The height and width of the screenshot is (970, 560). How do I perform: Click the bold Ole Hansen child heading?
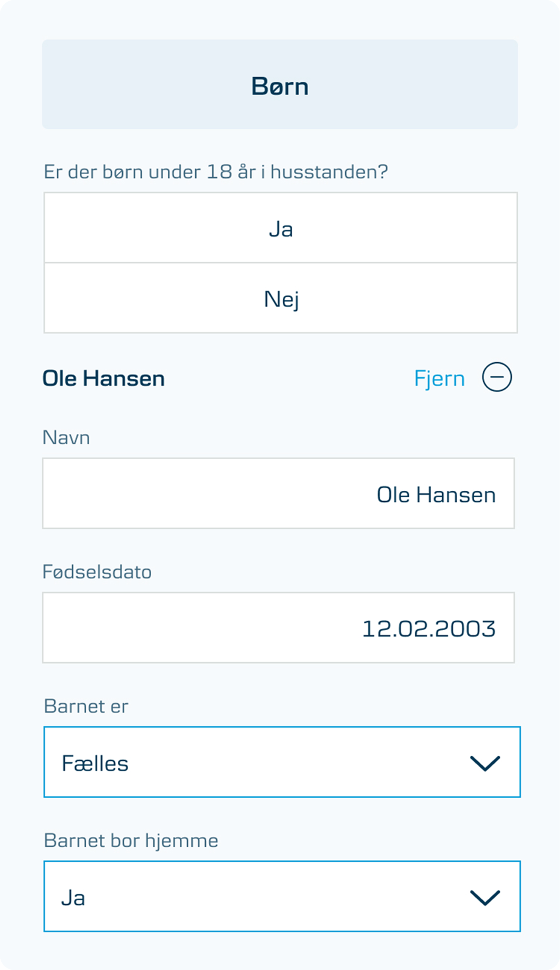[x=103, y=379]
